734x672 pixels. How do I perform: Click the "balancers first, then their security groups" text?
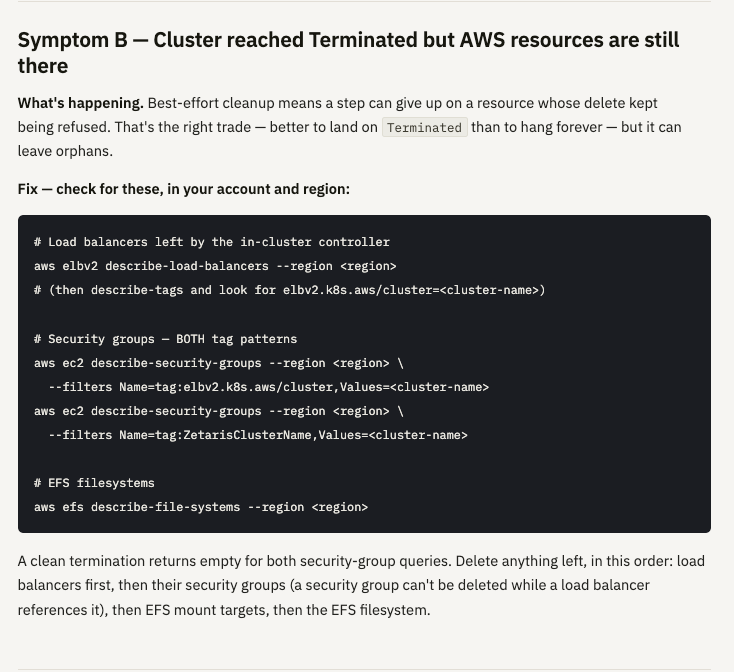click(x=152, y=585)
